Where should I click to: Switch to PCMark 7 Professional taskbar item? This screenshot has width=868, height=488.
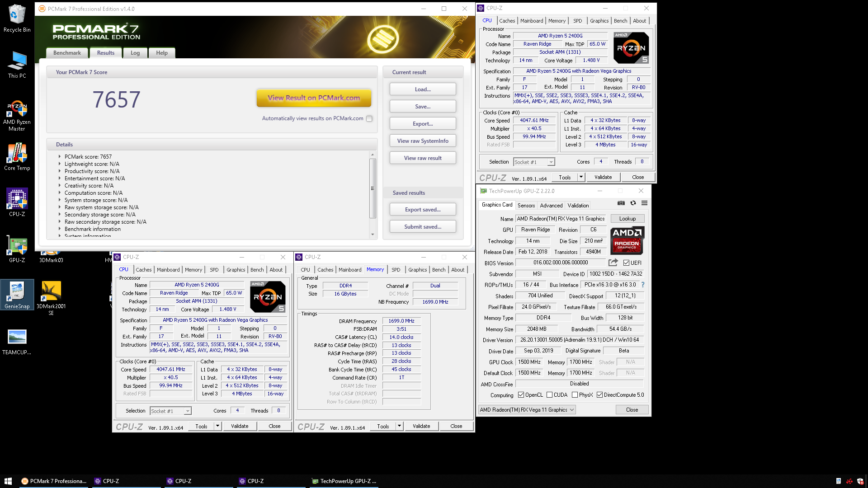pos(54,481)
